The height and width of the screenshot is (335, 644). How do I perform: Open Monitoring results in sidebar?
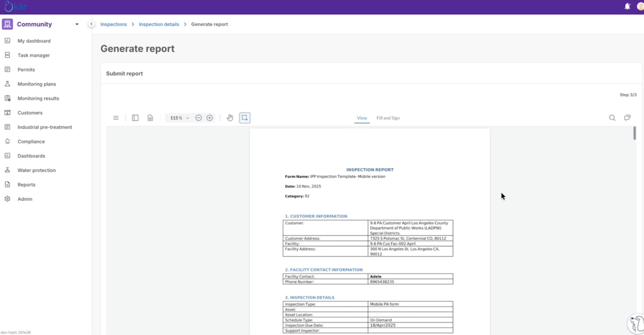tap(38, 98)
